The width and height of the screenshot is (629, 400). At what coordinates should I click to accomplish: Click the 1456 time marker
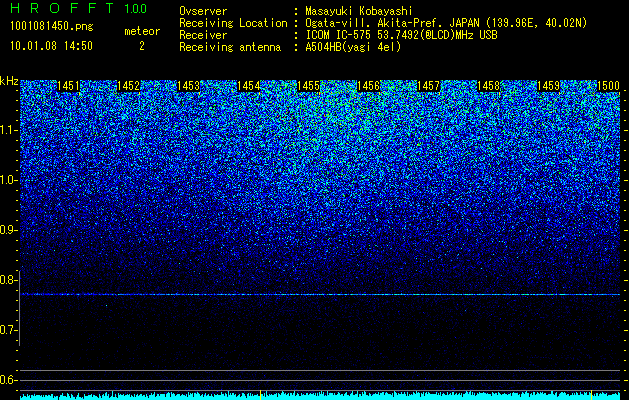tap(368, 86)
